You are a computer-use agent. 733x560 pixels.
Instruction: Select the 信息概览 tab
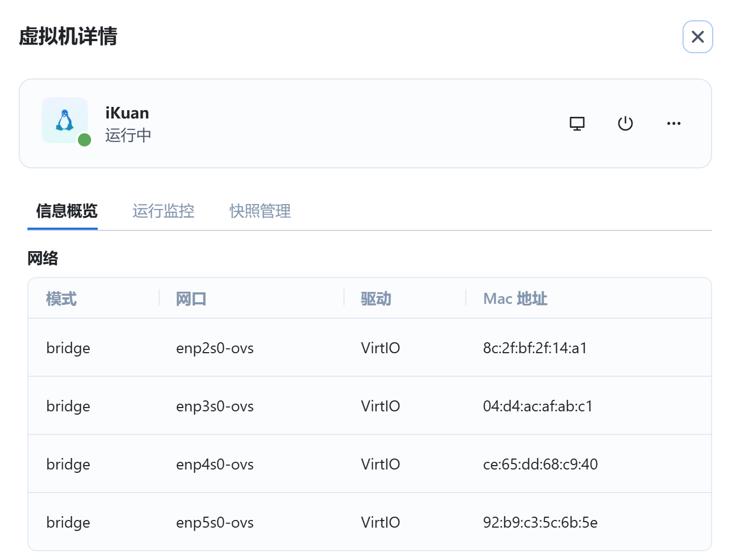pos(66,211)
